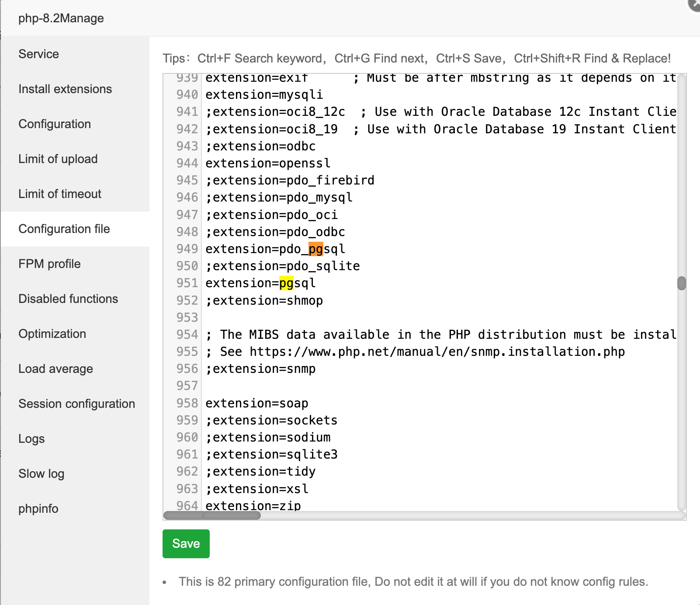View the Slow log tab
Image resolution: width=700 pixels, height=605 pixels.
coord(41,474)
